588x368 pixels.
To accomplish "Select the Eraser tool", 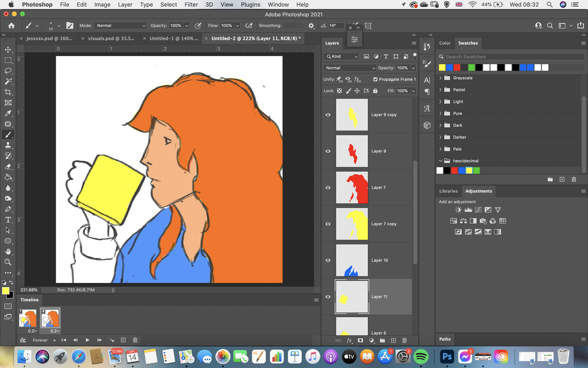I will 8,166.
